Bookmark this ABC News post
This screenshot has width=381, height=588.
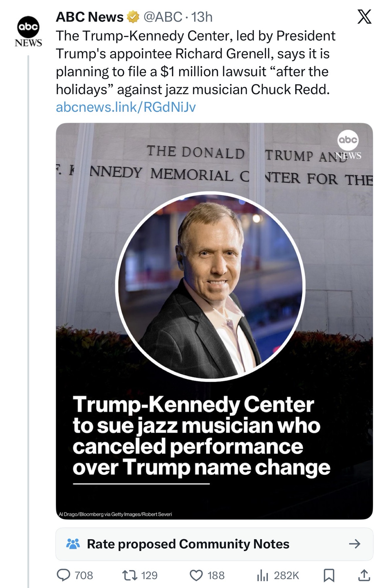[x=329, y=575]
